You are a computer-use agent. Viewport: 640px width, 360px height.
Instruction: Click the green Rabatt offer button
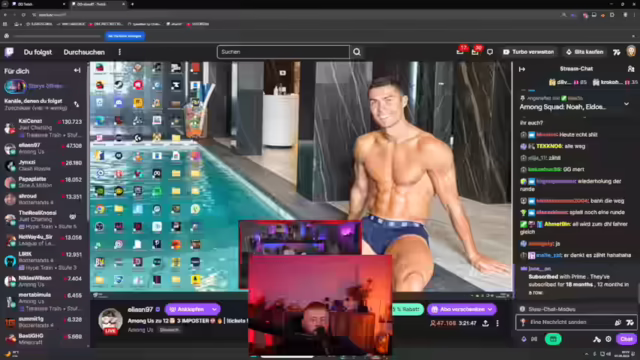point(407,309)
